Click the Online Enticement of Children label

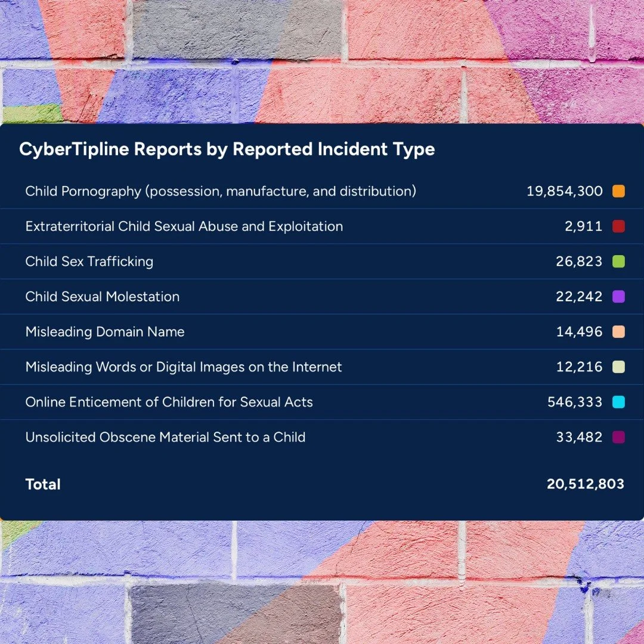[x=169, y=402]
